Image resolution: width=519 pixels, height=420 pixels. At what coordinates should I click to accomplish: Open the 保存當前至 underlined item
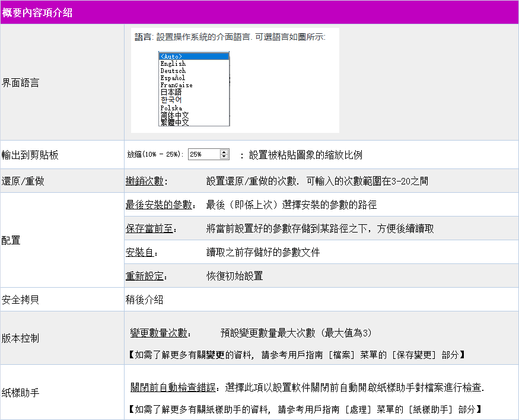click(149, 228)
